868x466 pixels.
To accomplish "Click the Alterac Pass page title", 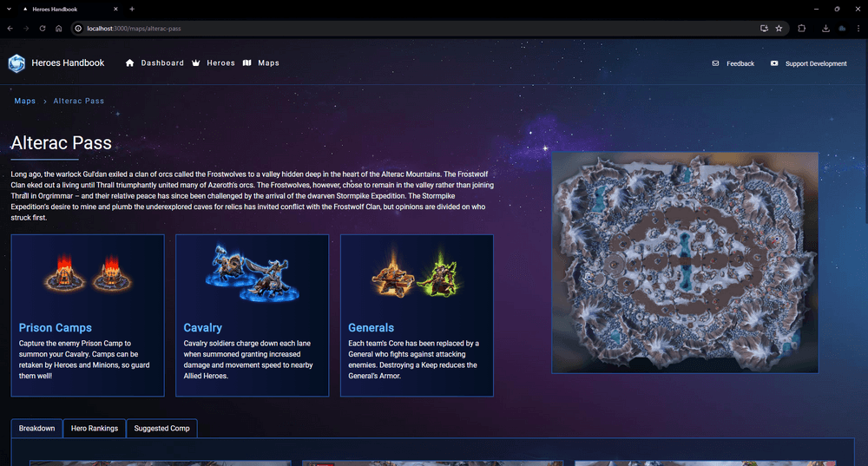I will 61,143.
